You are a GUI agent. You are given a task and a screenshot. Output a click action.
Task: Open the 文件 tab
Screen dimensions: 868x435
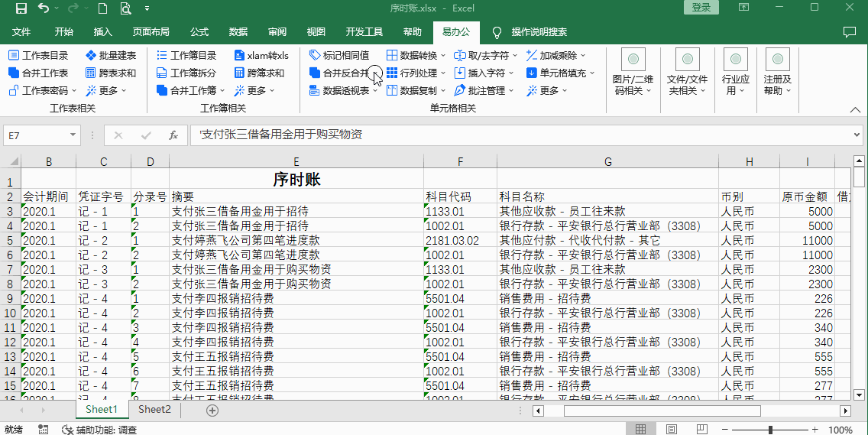21,32
